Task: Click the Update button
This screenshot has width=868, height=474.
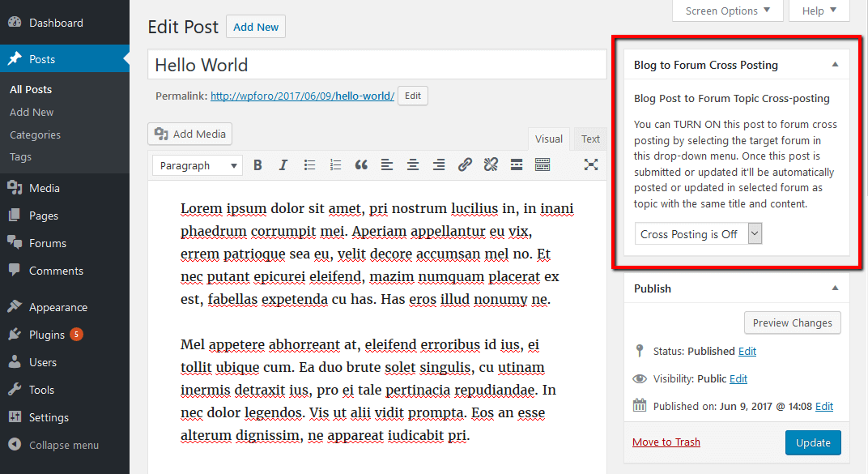Action: pos(813,442)
